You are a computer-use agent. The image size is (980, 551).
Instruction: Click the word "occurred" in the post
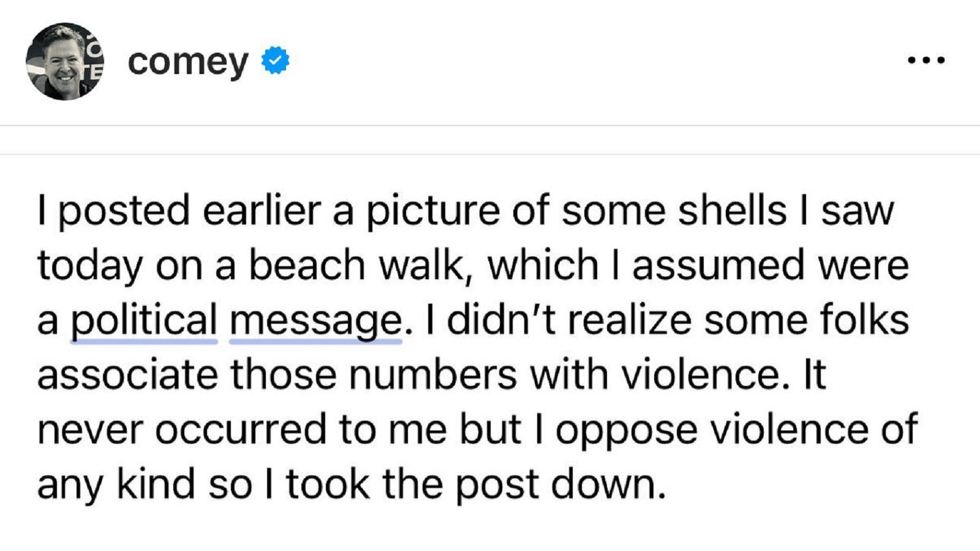tap(241, 429)
